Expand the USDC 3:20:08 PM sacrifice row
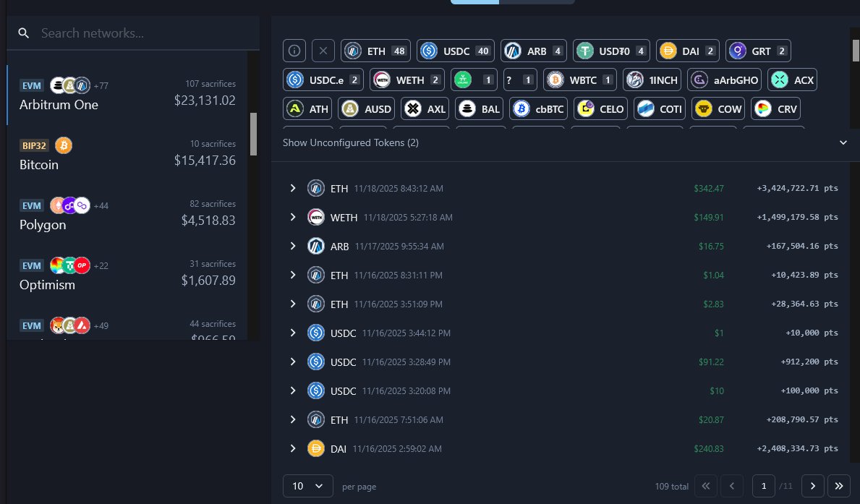860x504 pixels. [x=293, y=390]
